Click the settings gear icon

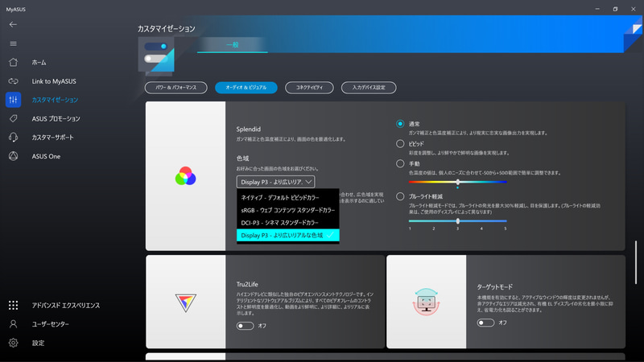pos(13,343)
